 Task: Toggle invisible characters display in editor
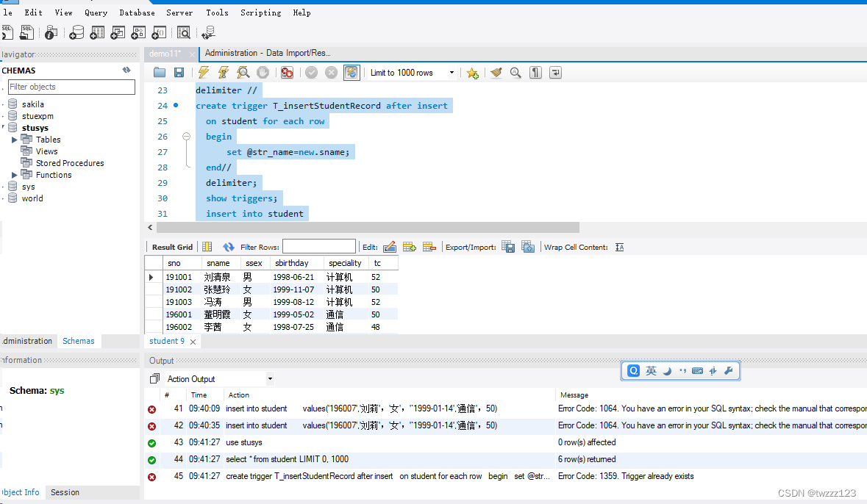535,72
